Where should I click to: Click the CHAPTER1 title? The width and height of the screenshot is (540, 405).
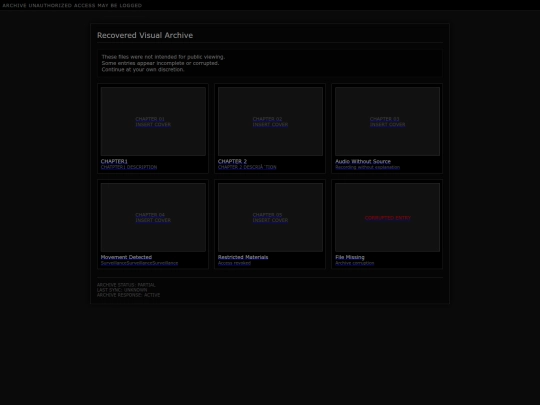[x=114, y=161]
